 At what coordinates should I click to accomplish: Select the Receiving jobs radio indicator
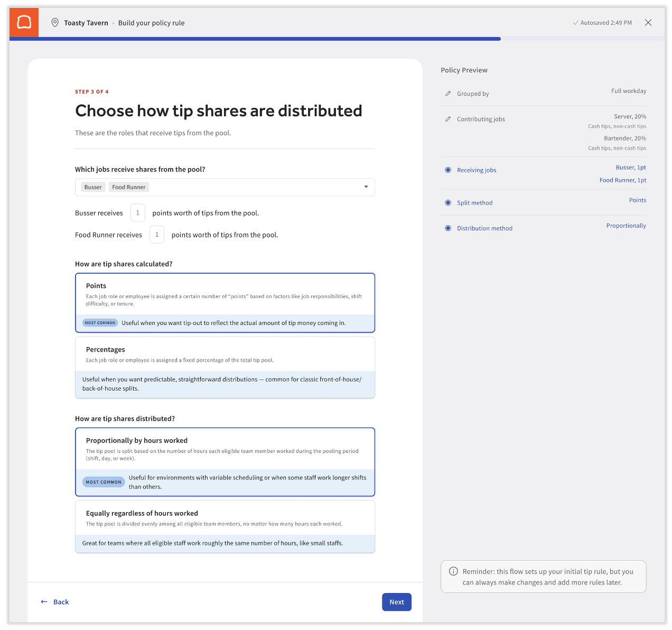click(448, 170)
